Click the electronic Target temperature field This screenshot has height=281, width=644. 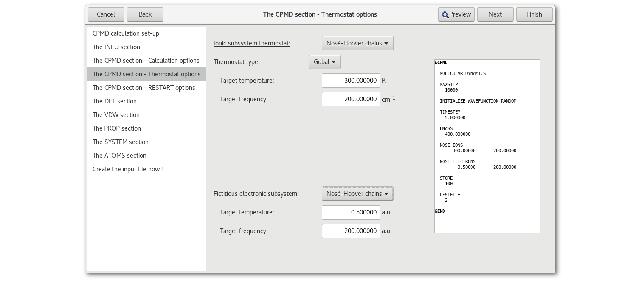[x=351, y=212]
